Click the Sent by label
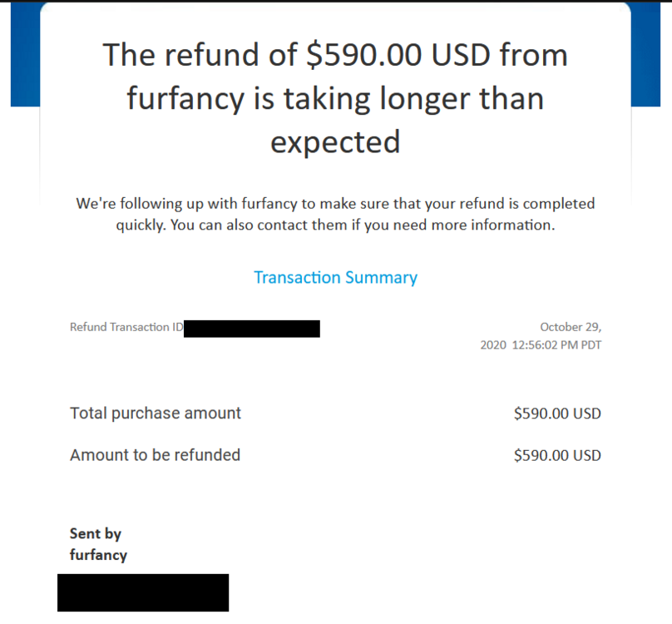Viewport: 672px width, 624px height. tap(96, 534)
